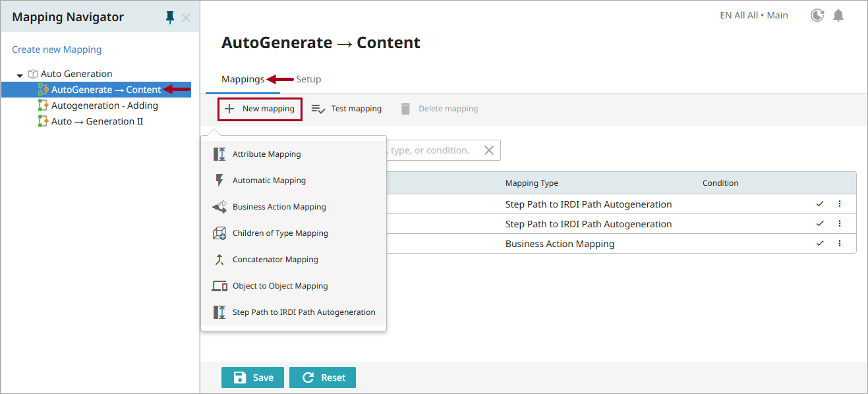Click the recent activity clock icon
Viewport: 868px width, 394px height.
click(817, 15)
